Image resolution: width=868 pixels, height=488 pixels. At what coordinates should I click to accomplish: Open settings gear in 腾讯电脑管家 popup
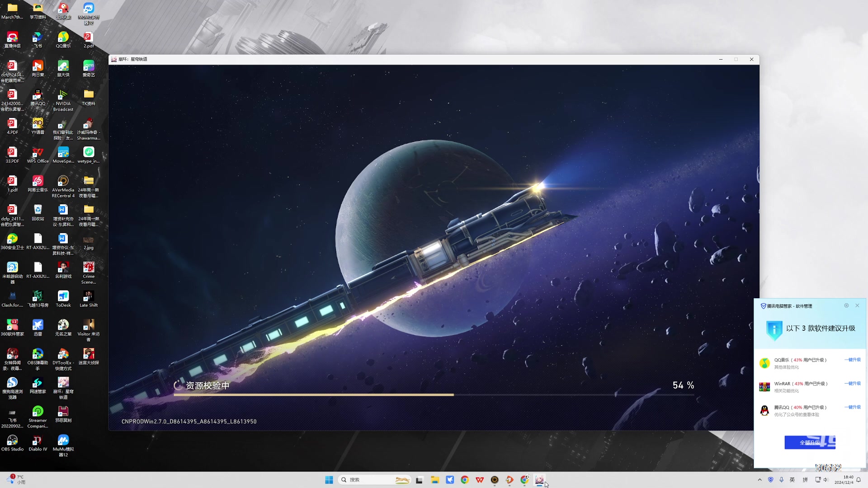(846, 306)
